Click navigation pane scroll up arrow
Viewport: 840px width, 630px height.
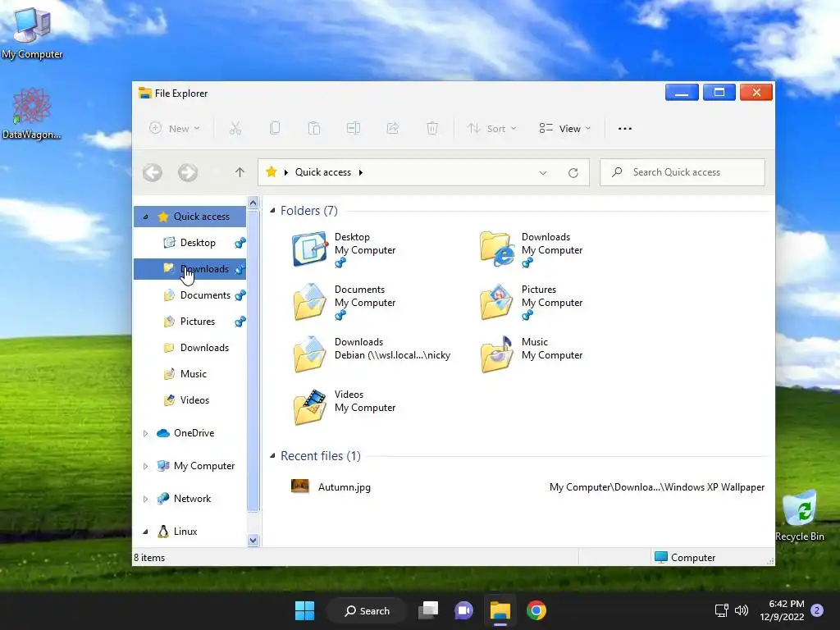click(x=253, y=203)
